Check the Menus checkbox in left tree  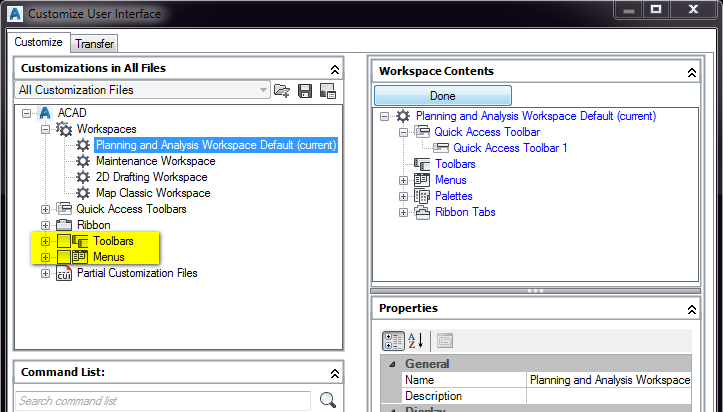pos(64,257)
